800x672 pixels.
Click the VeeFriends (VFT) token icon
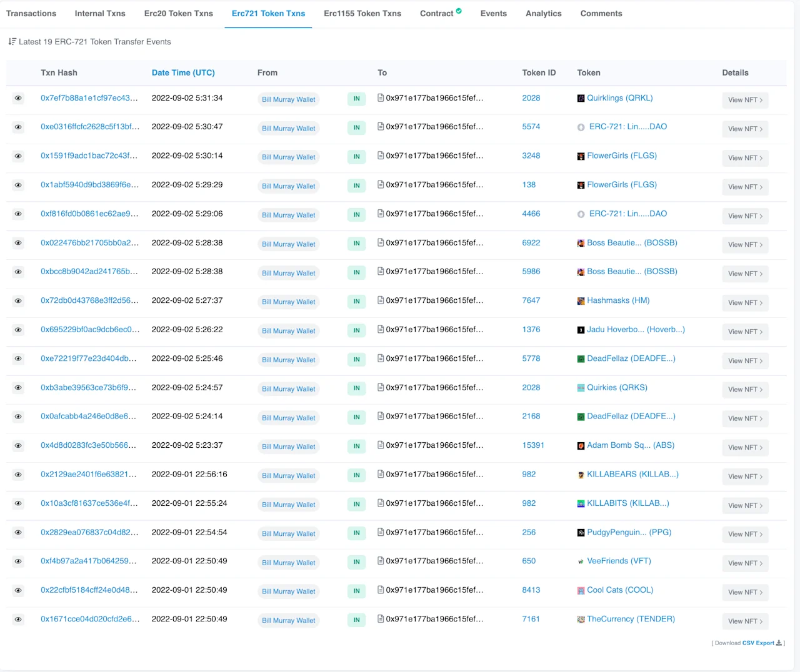point(581,561)
